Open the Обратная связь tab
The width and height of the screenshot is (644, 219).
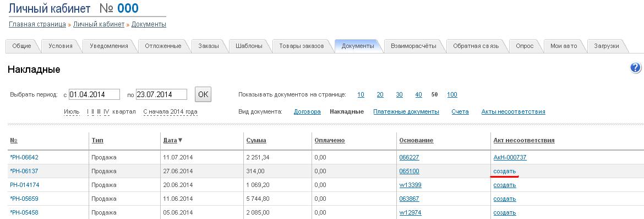coord(476,46)
